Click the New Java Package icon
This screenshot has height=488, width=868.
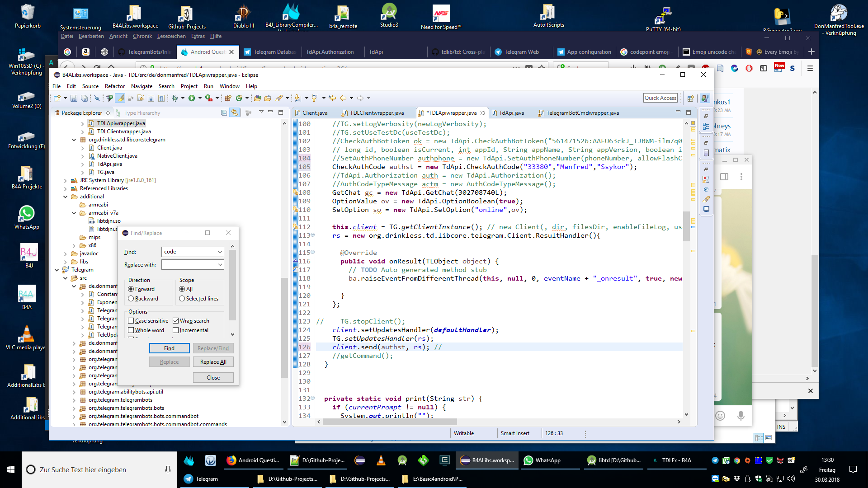[x=227, y=98]
